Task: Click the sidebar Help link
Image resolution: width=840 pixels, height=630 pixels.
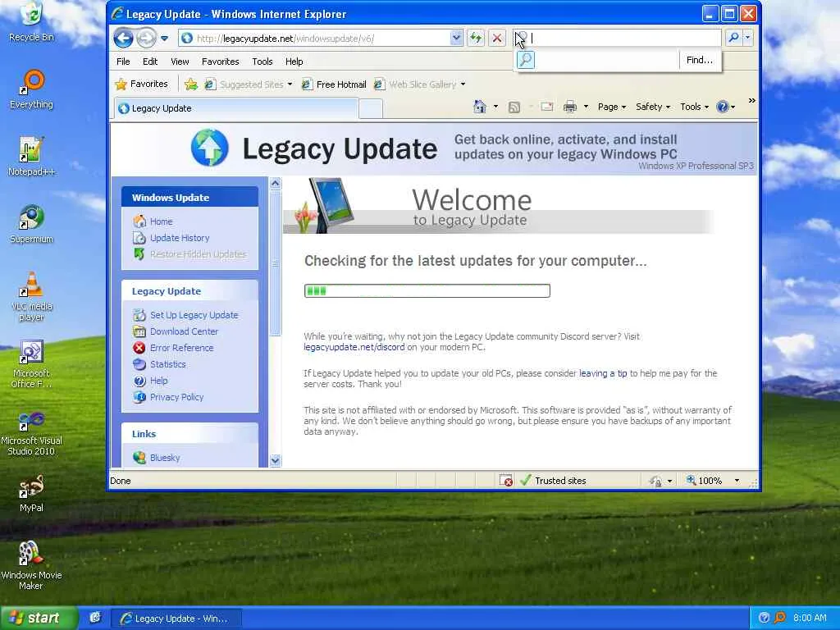Action: 158,381
